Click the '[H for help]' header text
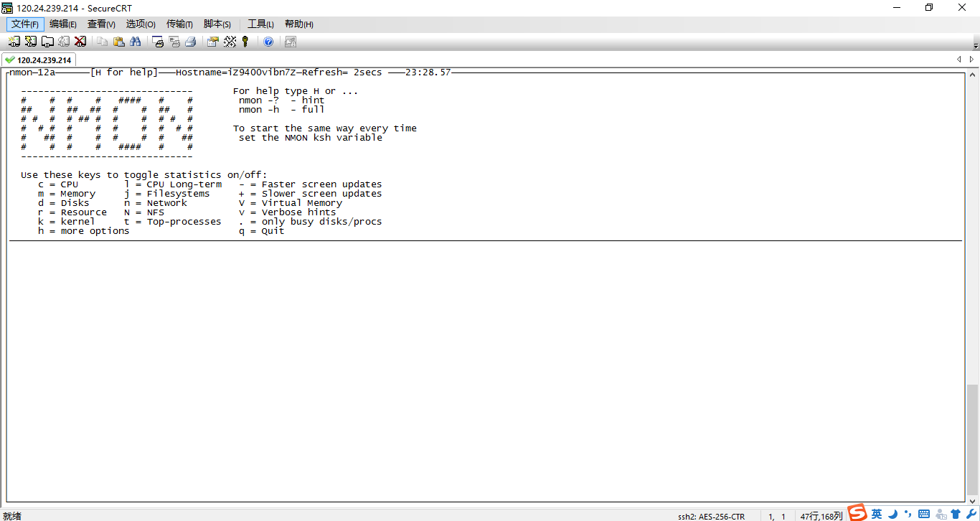980x521 pixels. [124, 72]
